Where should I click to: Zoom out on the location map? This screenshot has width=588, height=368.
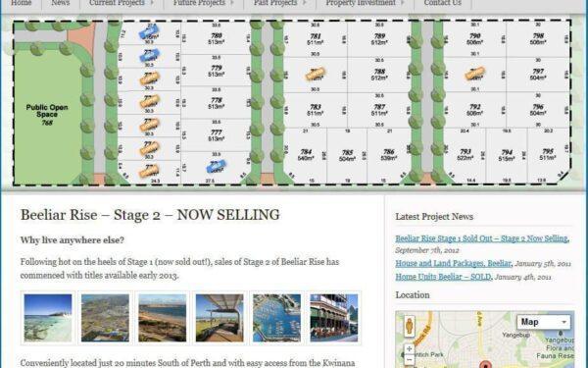pyautogui.click(x=409, y=360)
